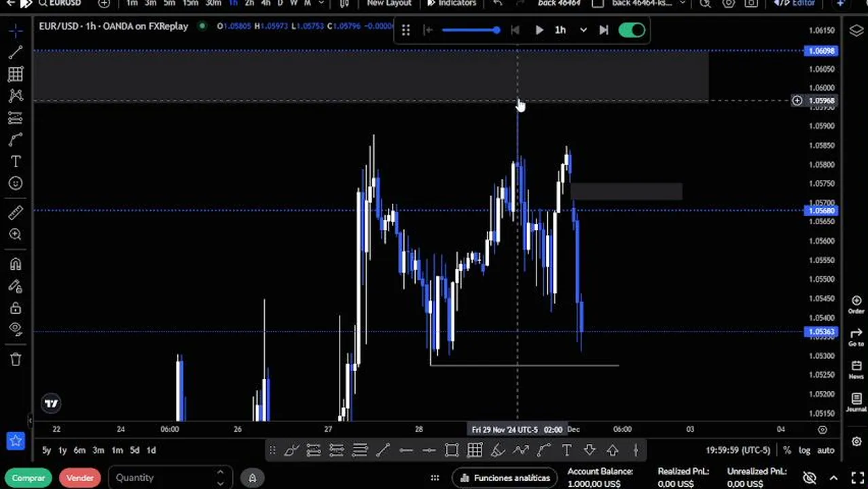Focus the Quantity input field
The width and height of the screenshot is (868, 489).
point(169,477)
